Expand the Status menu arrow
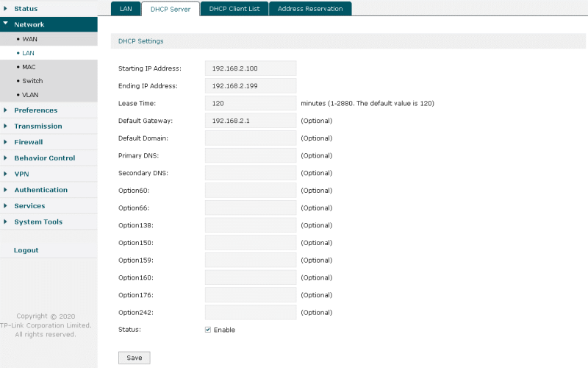 tap(5, 8)
